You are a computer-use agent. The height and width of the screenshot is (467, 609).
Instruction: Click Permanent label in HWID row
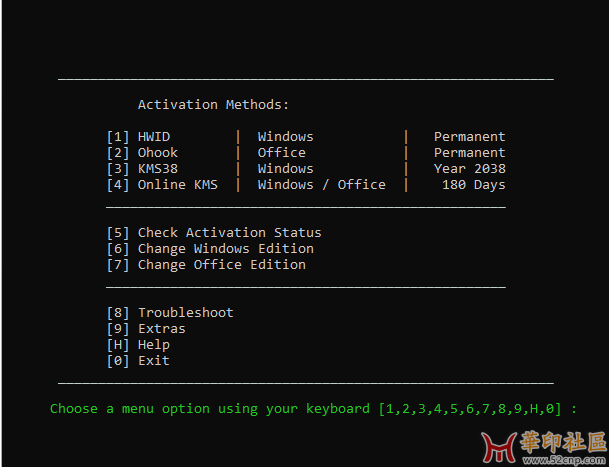click(x=470, y=137)
